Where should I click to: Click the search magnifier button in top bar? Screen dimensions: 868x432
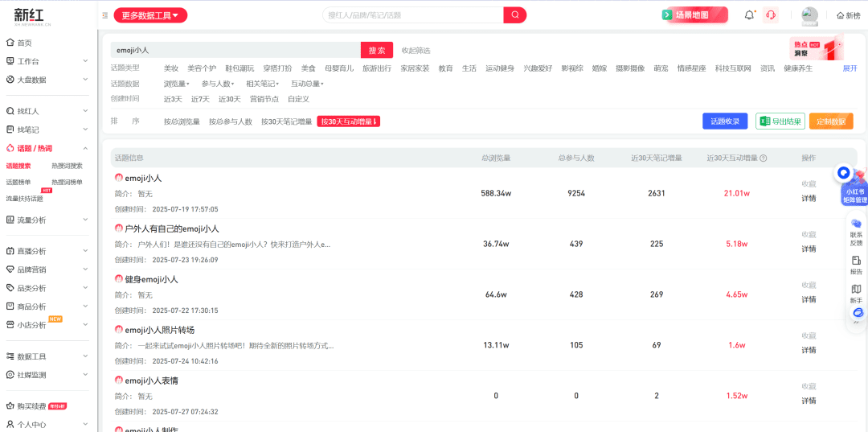[515, 15]
